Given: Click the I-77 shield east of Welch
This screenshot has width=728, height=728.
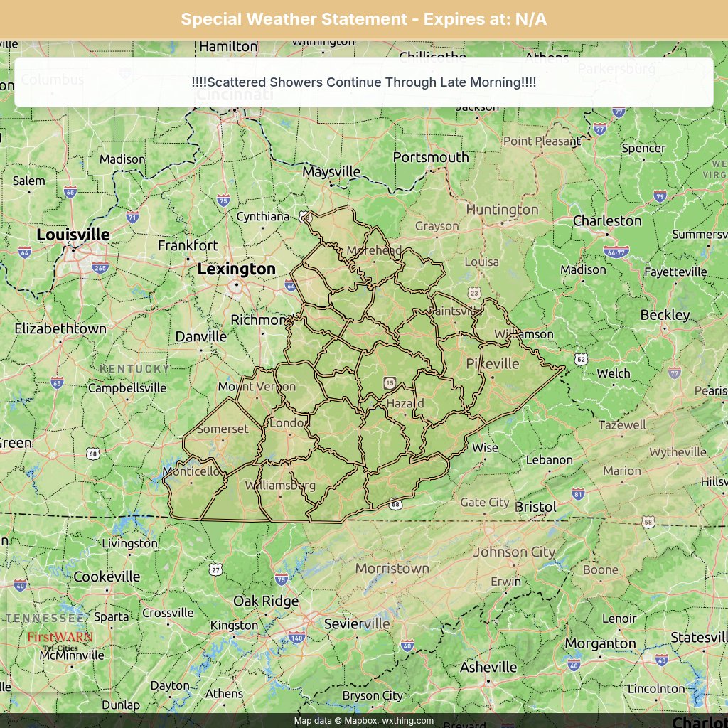Looking at the screenshot, I should (x=675, y=373).
